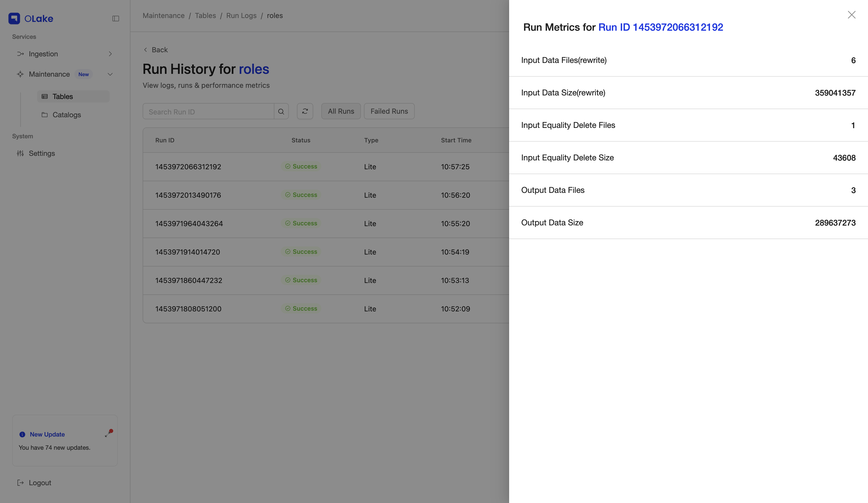Open Run Logs from the breadcrumb
The image size is (868, 503).
click(x=241, y=15)
